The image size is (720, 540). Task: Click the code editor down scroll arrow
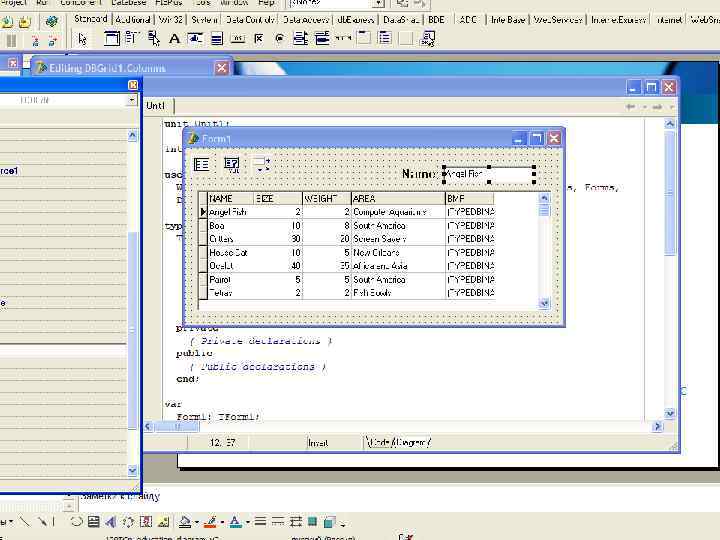(670, 413)
